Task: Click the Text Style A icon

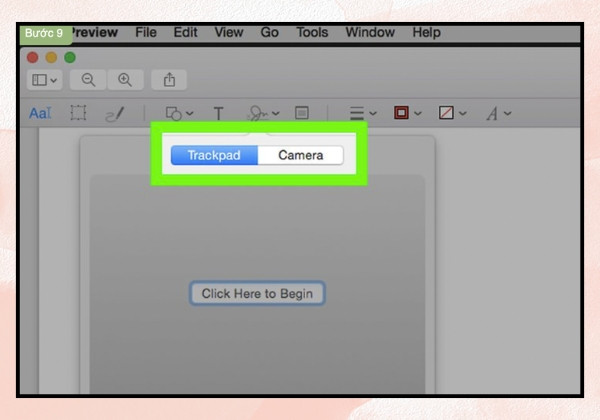Action: pyautogui.click(x=492, y=114)
